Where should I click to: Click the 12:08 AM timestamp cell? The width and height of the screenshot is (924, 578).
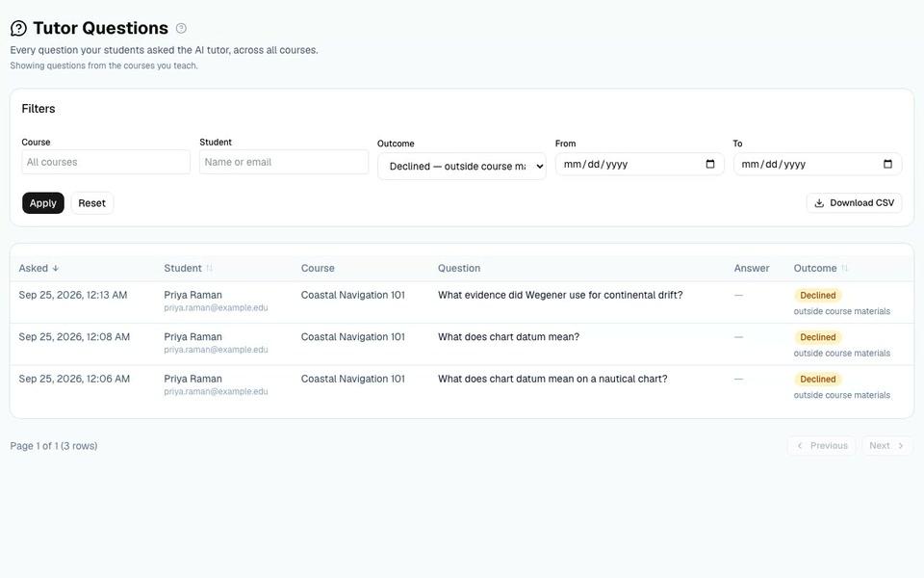(74, 337)
